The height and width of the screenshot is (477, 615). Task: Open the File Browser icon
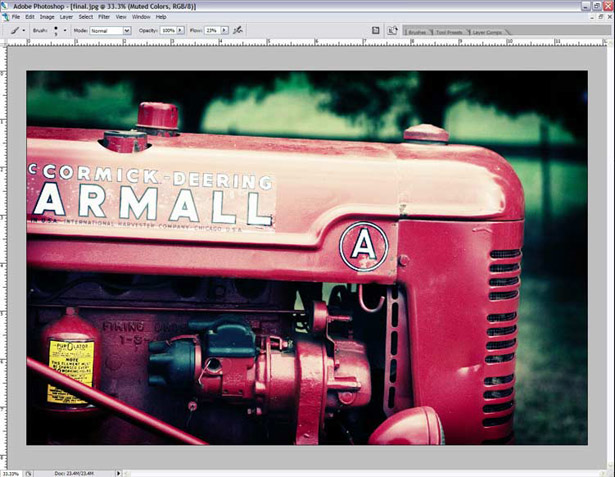(392, 30)
